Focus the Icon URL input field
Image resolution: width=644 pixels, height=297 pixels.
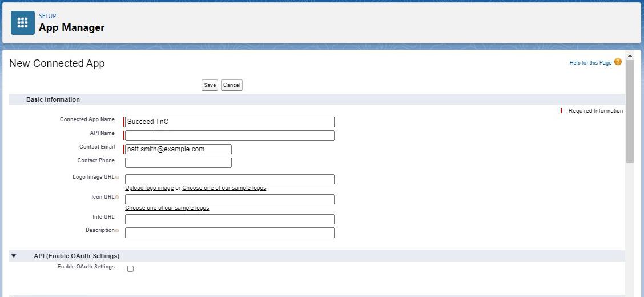click(230, 199)
